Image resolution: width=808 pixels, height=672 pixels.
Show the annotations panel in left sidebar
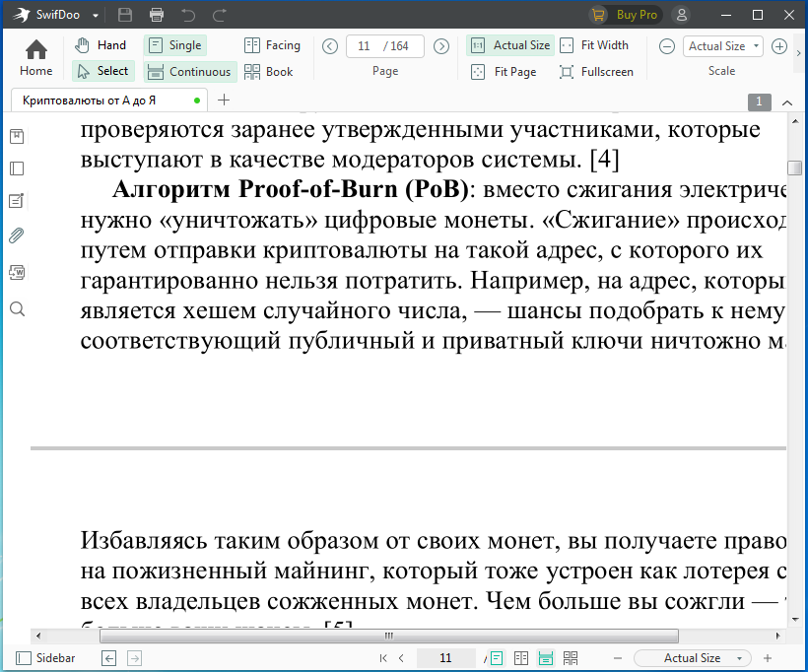[x=16, y=201]
